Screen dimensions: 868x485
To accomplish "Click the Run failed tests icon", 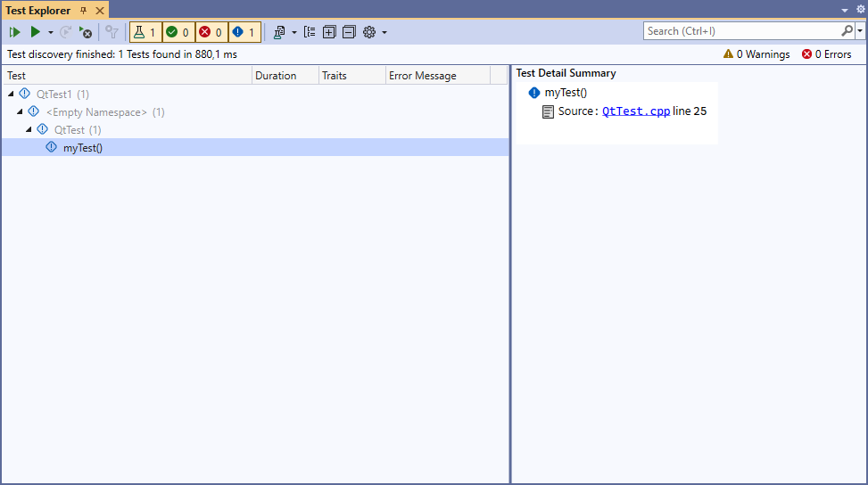I will (86, 32).
